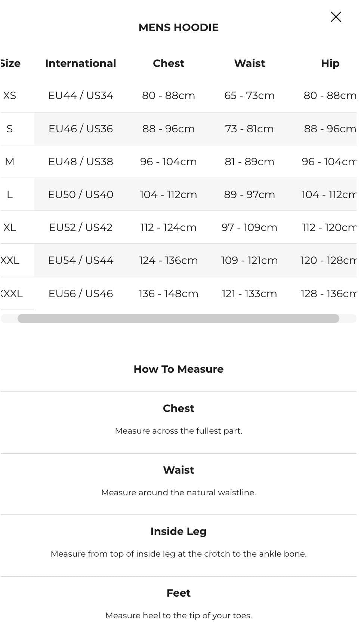The image size is (364, 637).
Task: Click the Inside Leg section title
Action: point(178,531)
